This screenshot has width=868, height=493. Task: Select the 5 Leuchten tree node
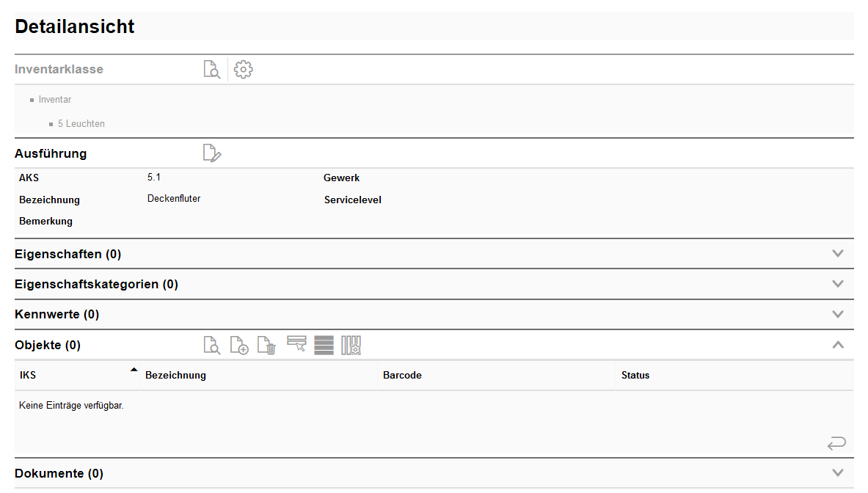point(81,124)
